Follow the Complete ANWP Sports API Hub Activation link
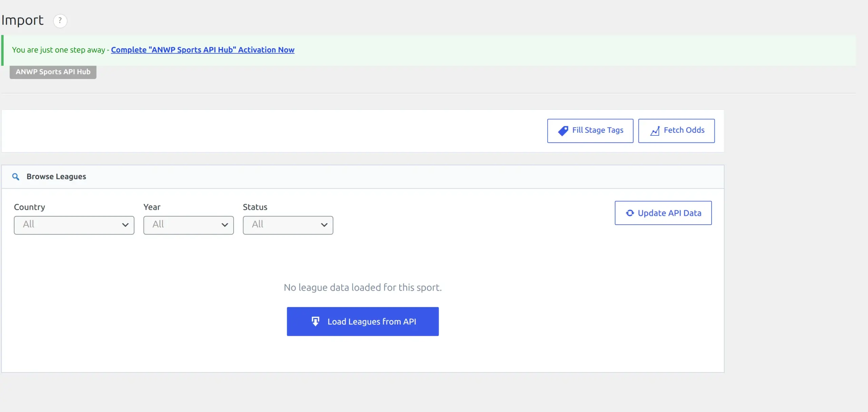The width and height of the screenshot is (868, 412). [x=202, y=50]
